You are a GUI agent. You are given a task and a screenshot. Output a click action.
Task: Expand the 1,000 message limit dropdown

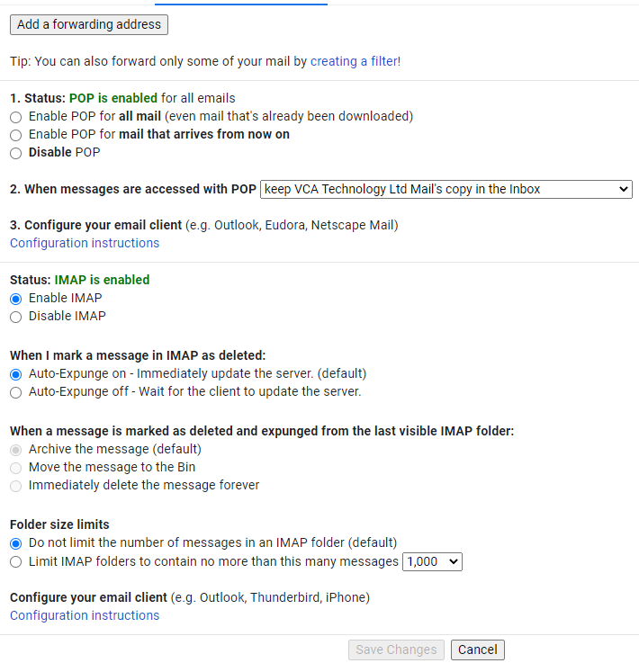coord(432,561)
